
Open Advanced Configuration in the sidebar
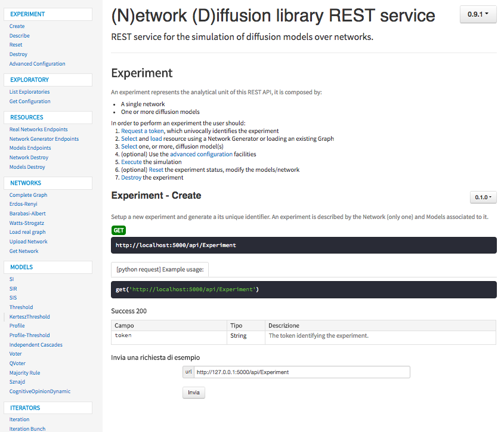(37, 64)
